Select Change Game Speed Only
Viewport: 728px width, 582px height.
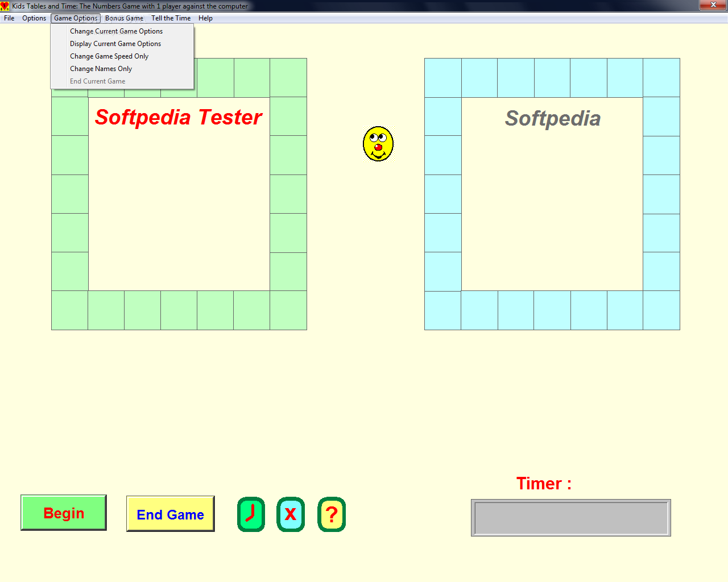(122, 56)
